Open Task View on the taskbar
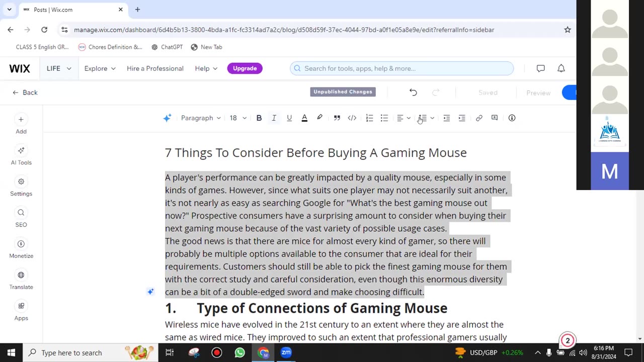 [x=170, y=353]
